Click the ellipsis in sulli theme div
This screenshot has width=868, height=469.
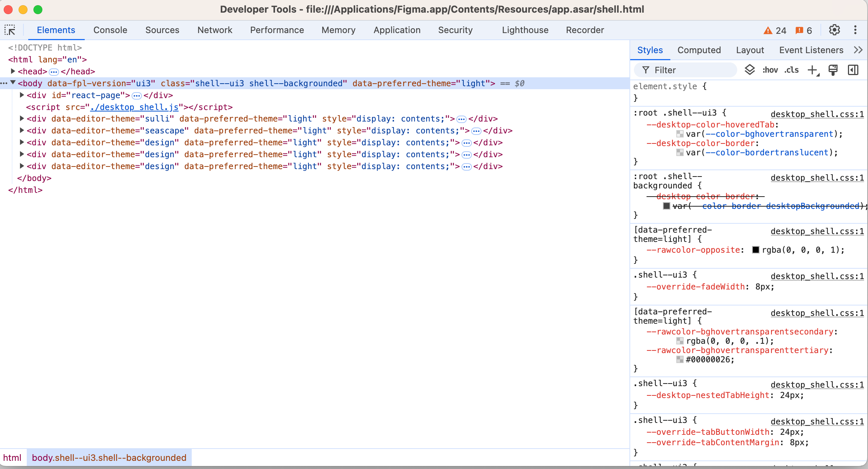tap(461, 119)
